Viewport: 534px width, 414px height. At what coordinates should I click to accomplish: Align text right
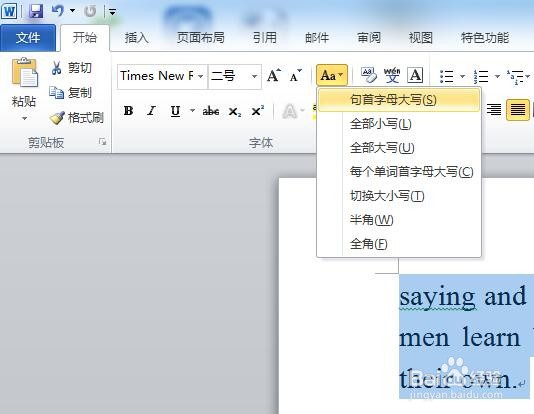pos(493,110)
